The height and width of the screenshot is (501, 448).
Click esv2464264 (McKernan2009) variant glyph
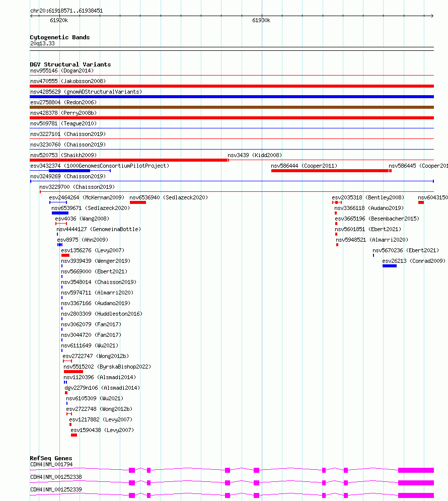(58, 202)
